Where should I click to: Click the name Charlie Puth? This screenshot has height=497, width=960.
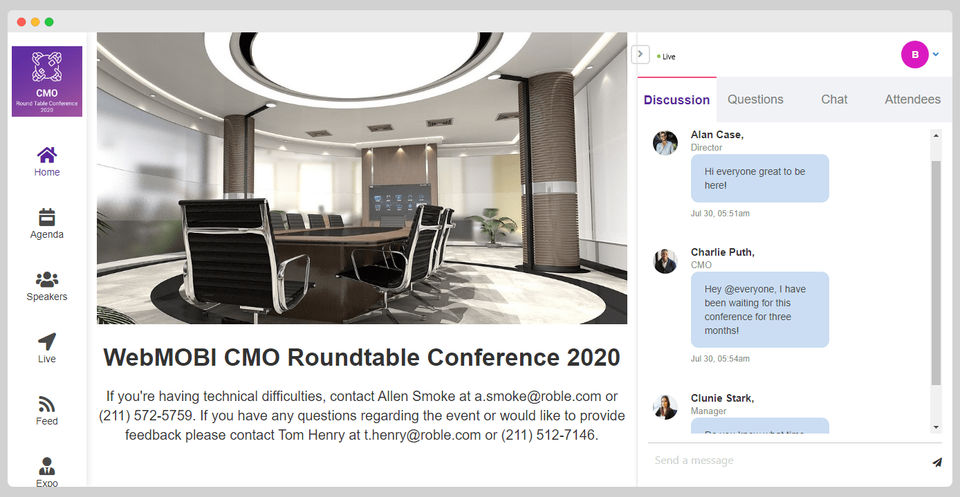(722, 252)
